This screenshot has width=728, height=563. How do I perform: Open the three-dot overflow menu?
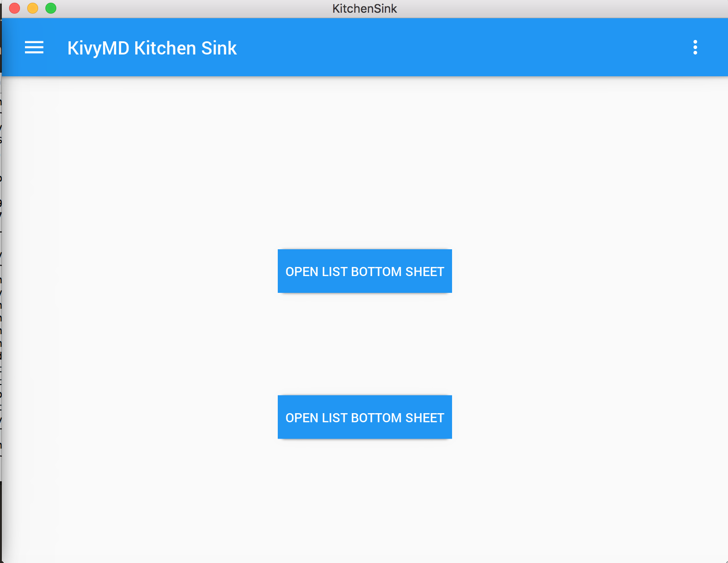[x=695, y=47]
